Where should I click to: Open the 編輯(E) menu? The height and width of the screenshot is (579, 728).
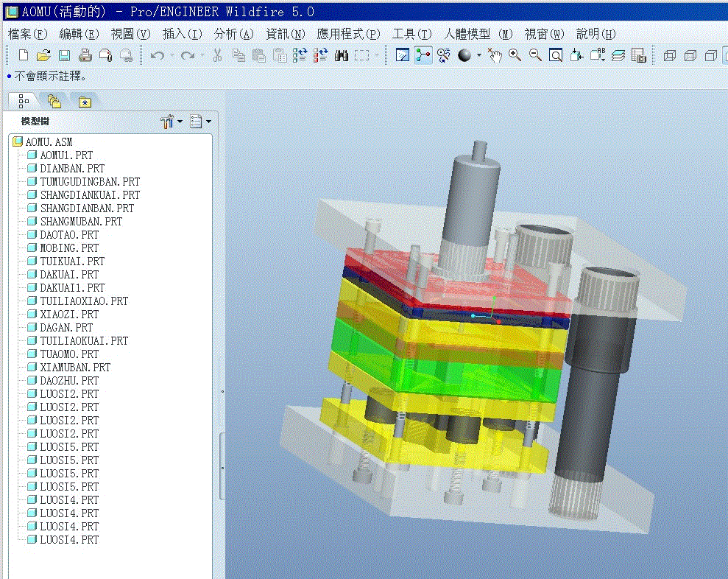tap(79, 34)
